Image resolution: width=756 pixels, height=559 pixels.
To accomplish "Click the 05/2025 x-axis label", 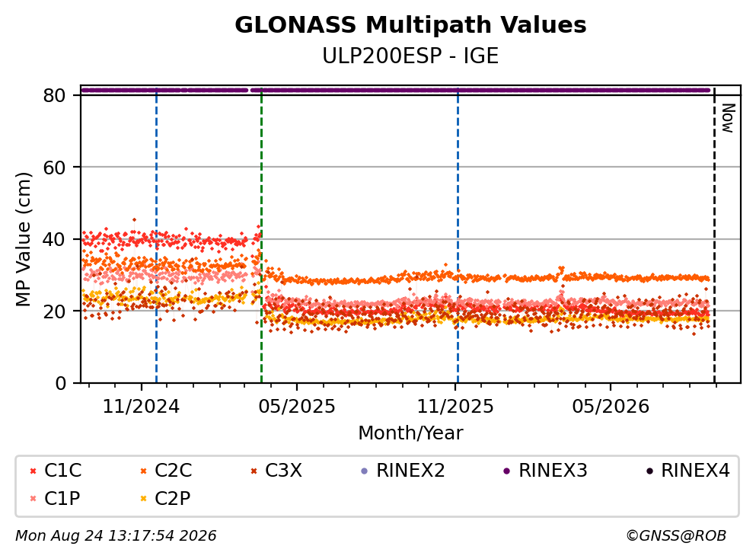I will 296,407.
